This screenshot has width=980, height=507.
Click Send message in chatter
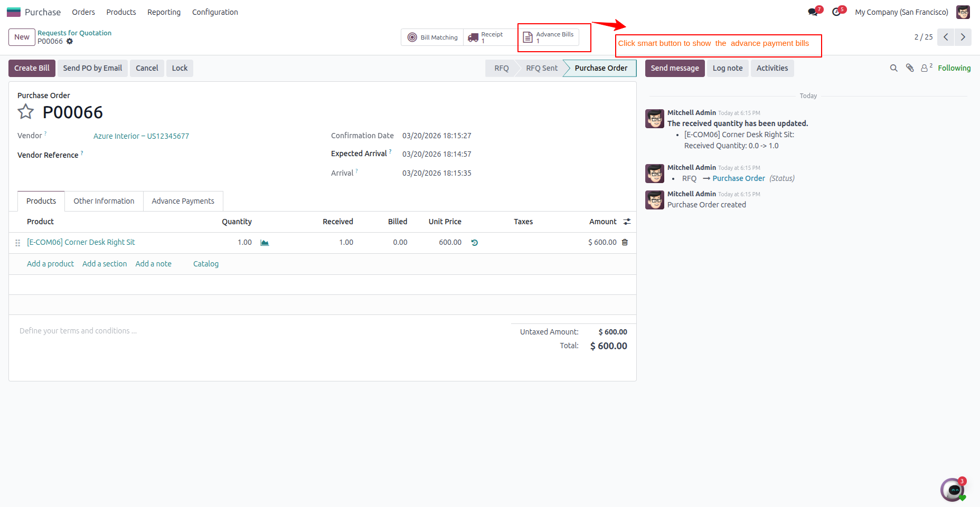click(675, 68)
